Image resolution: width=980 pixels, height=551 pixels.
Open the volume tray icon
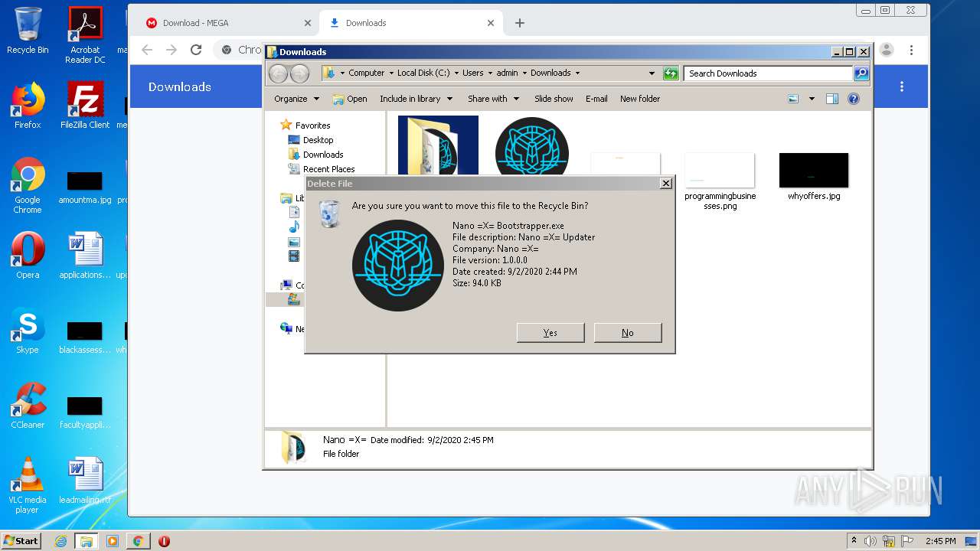pos(871,541)
